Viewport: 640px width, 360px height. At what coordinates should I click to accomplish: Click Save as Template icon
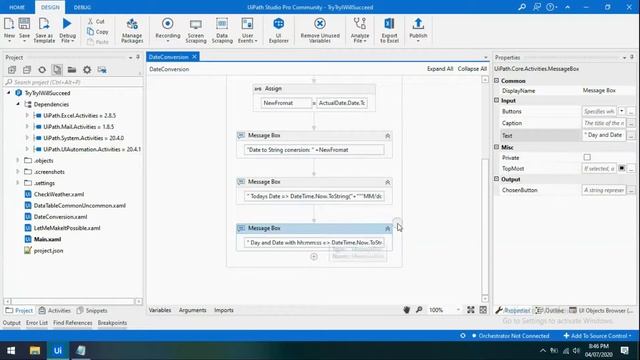point(44,29)
